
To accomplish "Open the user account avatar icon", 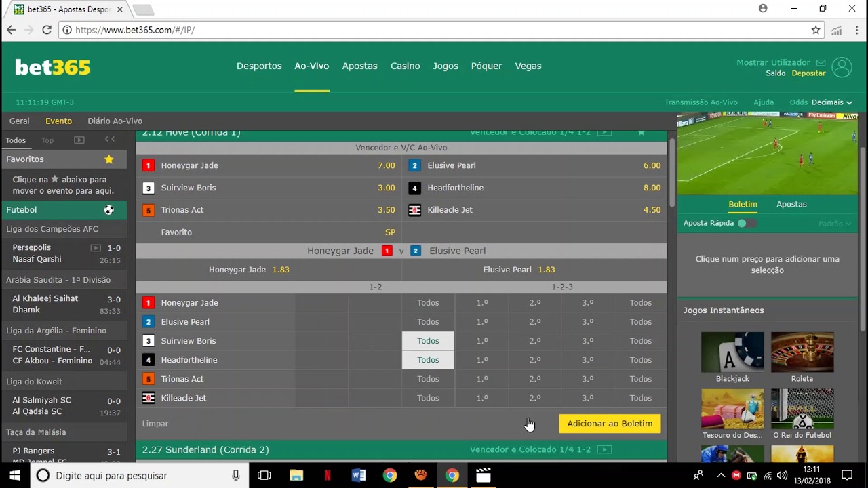I will click(842, 67).
